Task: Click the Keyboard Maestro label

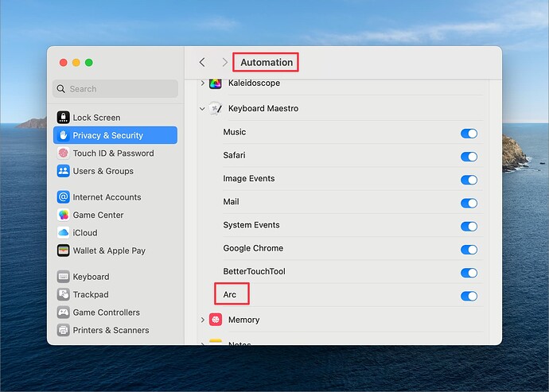Action: pyautogui.click(x=263, y=108)
